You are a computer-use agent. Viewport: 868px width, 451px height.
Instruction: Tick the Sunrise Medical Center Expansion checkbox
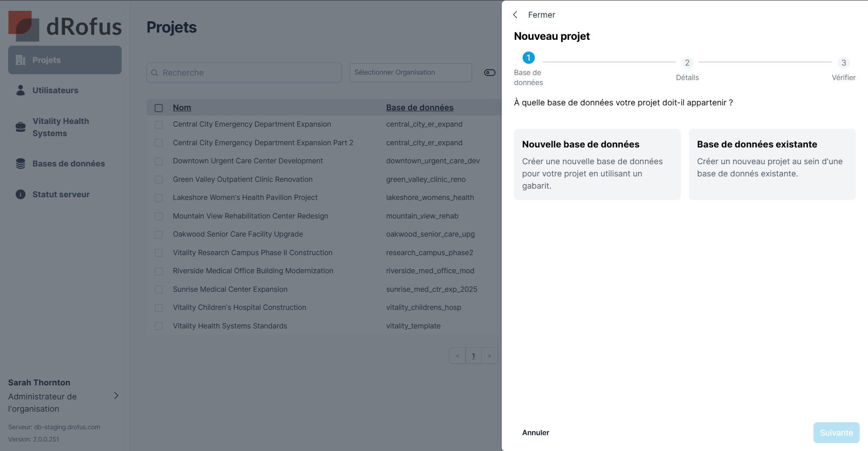pyautogui.click(x=159, y=290)
